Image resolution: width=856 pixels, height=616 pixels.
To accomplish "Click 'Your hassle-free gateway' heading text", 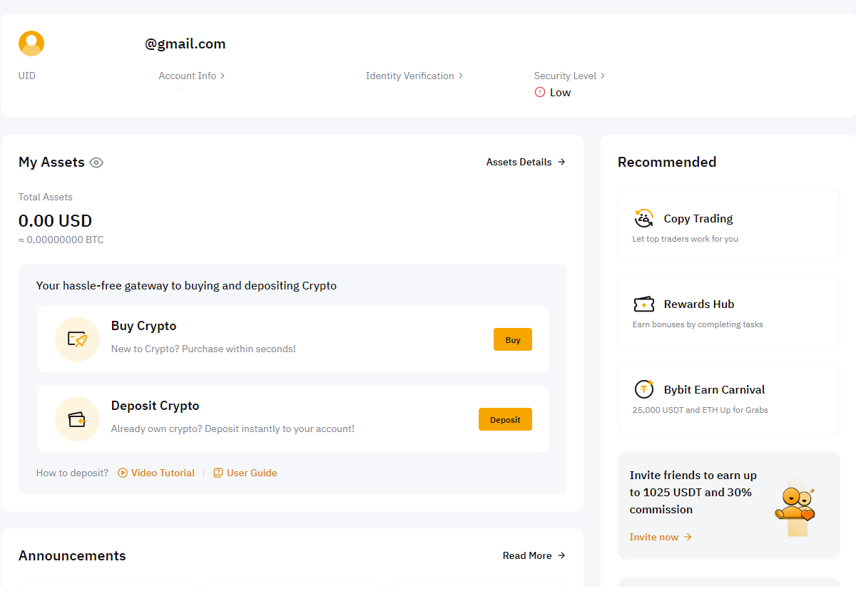I will point(186,285).
